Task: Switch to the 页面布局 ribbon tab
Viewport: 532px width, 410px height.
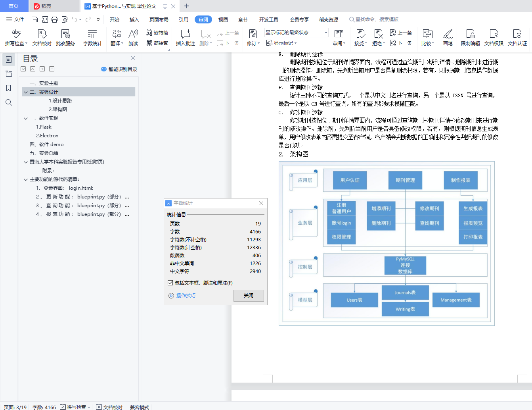Action: (159, 19)
